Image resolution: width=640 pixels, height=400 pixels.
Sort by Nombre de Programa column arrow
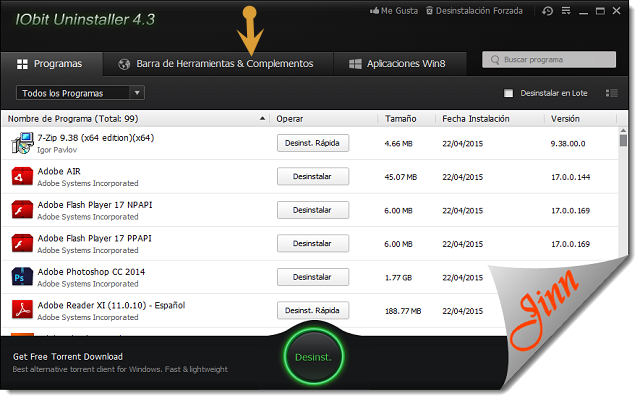tap(262, 118)
